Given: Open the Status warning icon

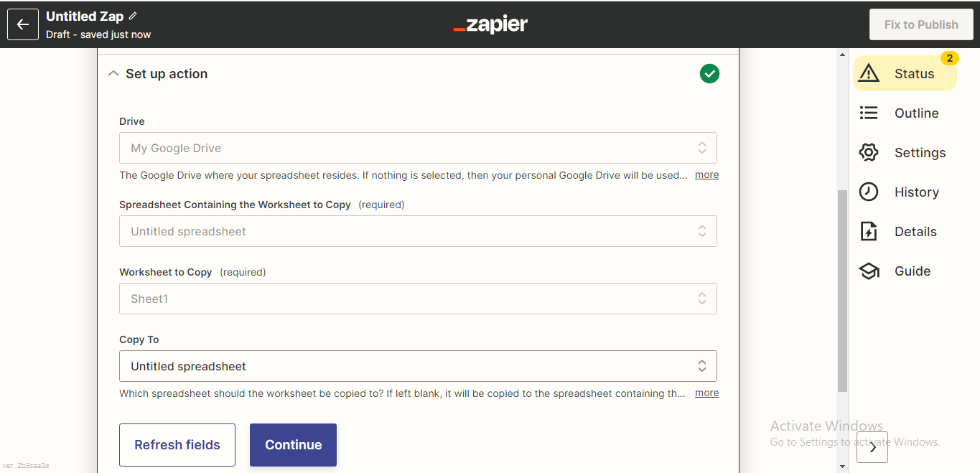Looking at the screenshot, I should click(x=869, y=73).
